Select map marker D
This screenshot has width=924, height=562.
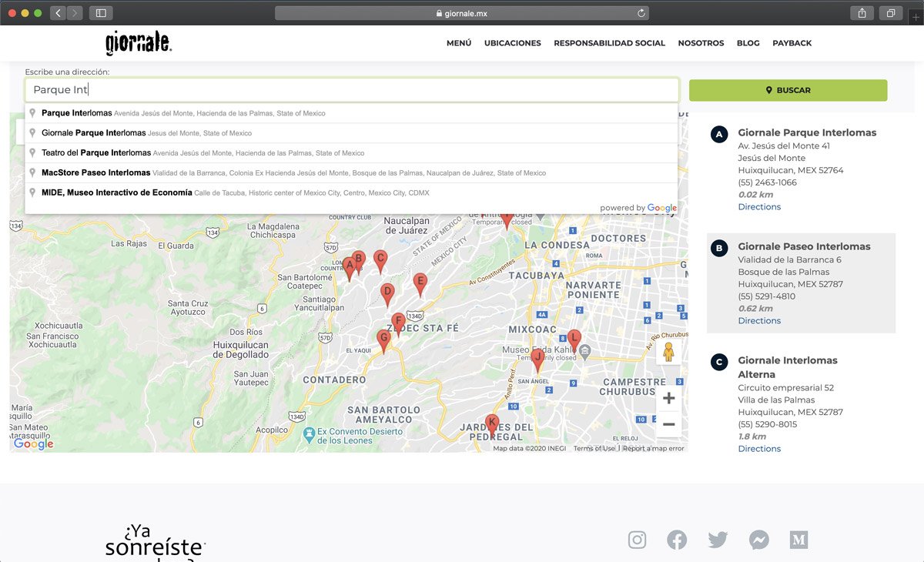tap(387, 295)
